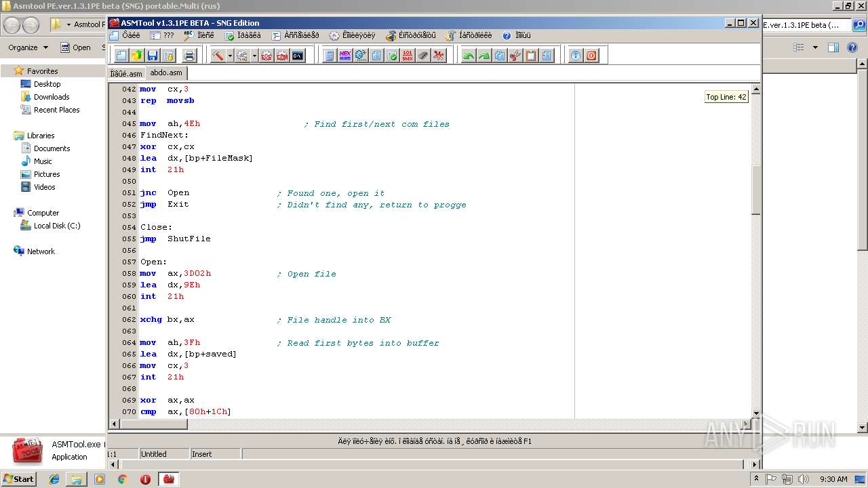Build COM file using the COM icon

(282, 56)
